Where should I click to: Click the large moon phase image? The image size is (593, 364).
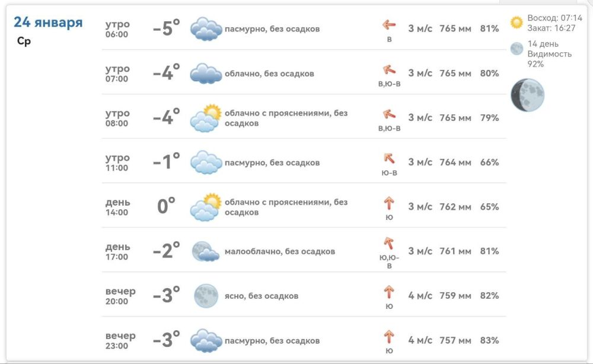pyautogui.click(x=528, y=95)
